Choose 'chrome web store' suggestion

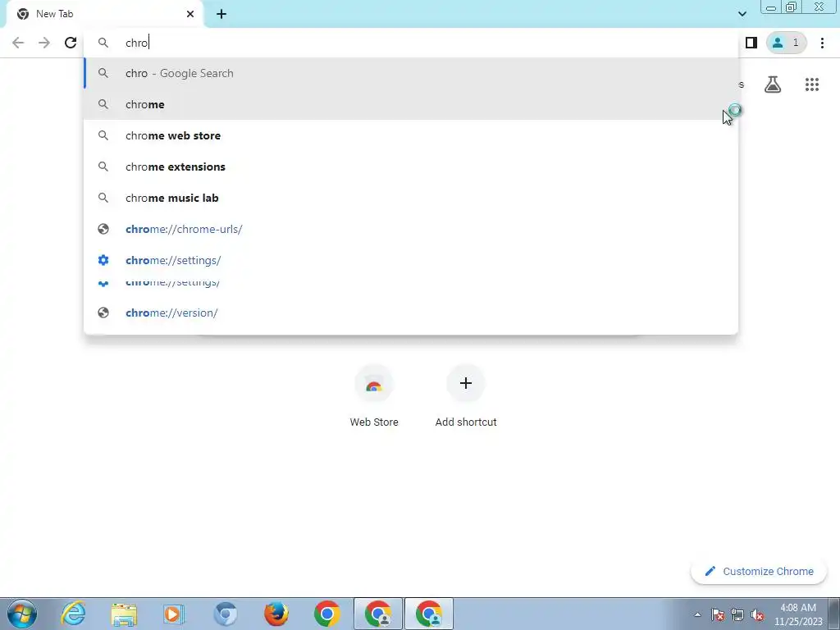(x=411, y=135)
